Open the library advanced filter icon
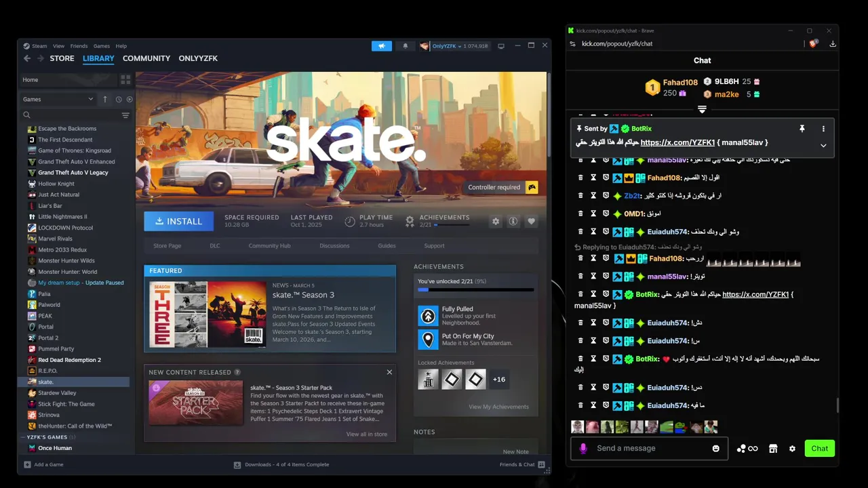This screenshot has width=868, height=488. 125,115
